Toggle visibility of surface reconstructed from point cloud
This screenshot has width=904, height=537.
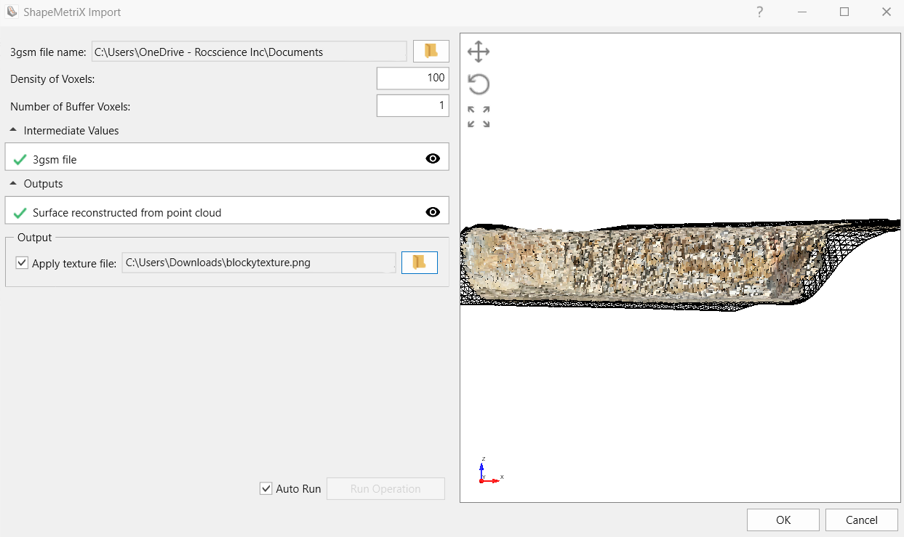[432, 212]
